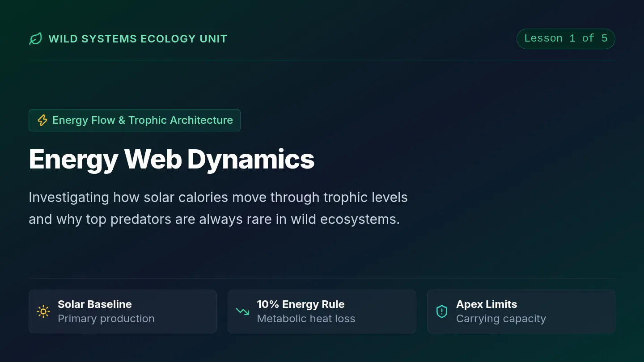Open the Apex Limits card
Viewport: 644px width, 362px height.
coord(521,311)
